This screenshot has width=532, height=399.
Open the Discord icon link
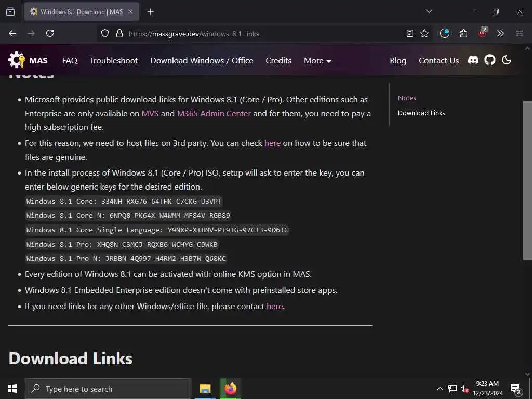(x=473, y=60)
